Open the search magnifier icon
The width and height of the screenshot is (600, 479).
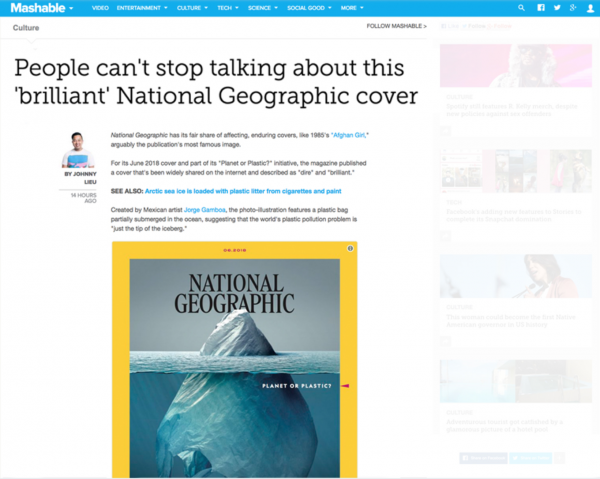point(521,8)
